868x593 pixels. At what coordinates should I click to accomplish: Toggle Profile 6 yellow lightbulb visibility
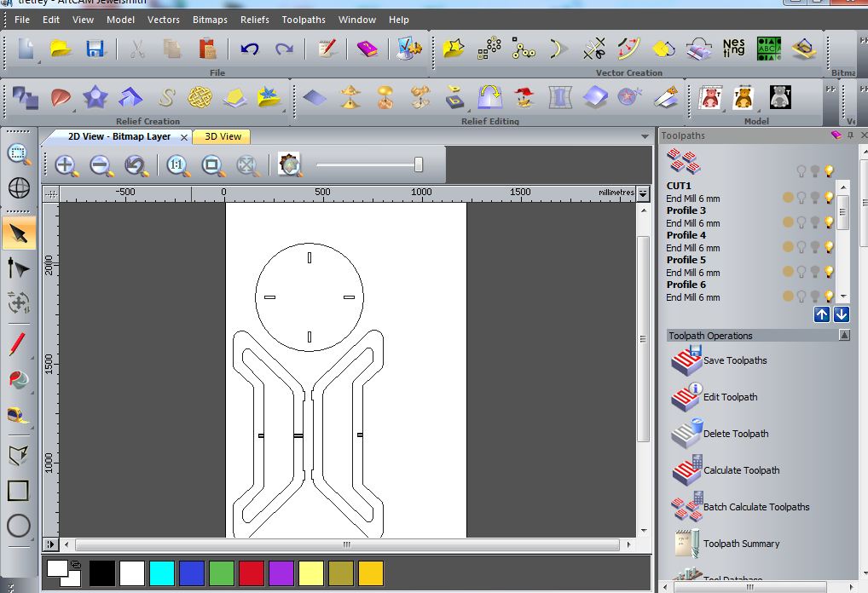[x=829, y=296]
